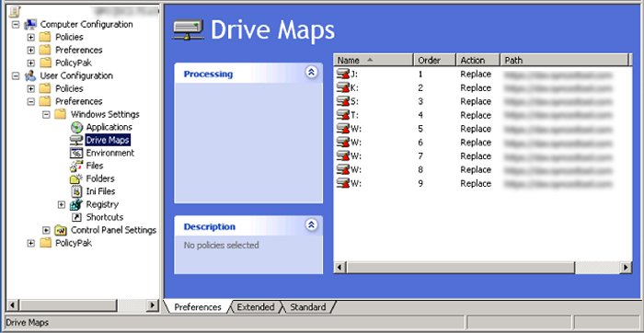The height and width of the screenshot is (333, 644).
Task: Click the Files node icon
Action: pyautogui.click(x=76, y=166)
